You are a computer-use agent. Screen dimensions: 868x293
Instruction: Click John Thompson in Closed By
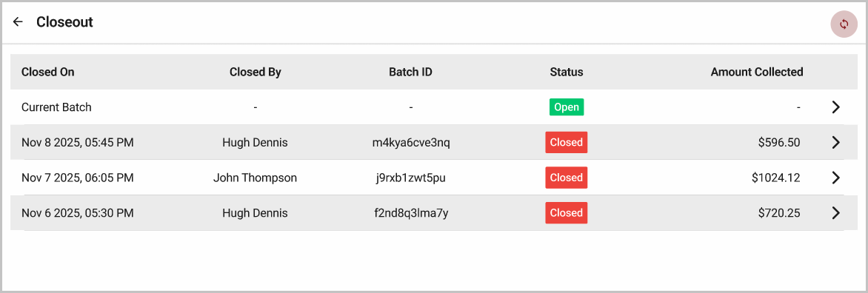tap(256, 178)
